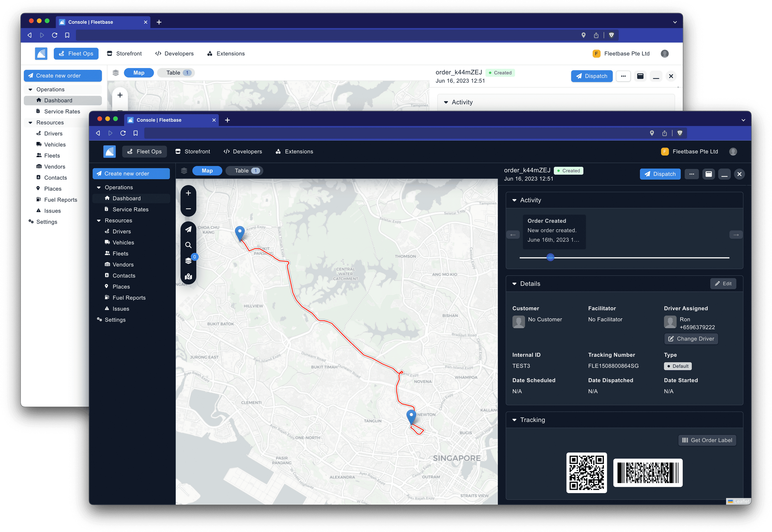This screenshot has width=772, height=532.
Task: Select the map search tool
Action: (x=188, y=245)
